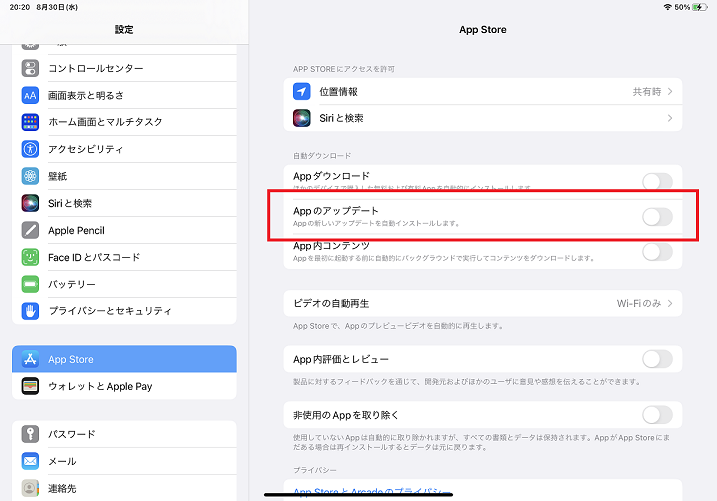This screenshot has width=717, height=501.
Task: Tap the battery charging status icon
Action: 700,7
